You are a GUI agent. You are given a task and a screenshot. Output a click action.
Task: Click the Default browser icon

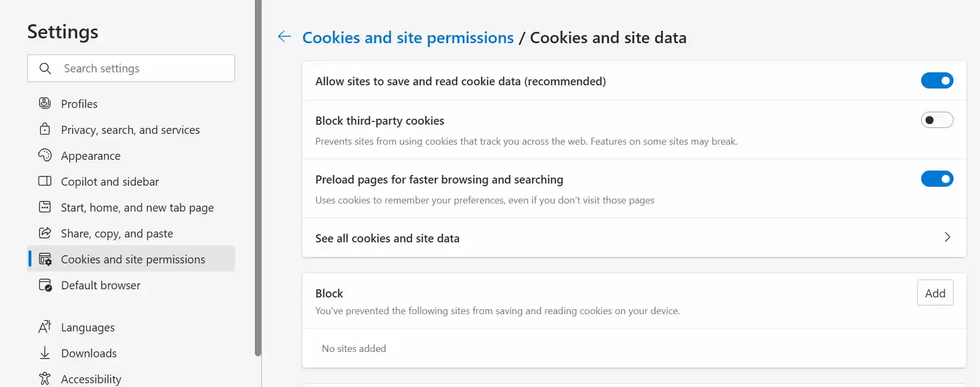(x=45, y=285)
